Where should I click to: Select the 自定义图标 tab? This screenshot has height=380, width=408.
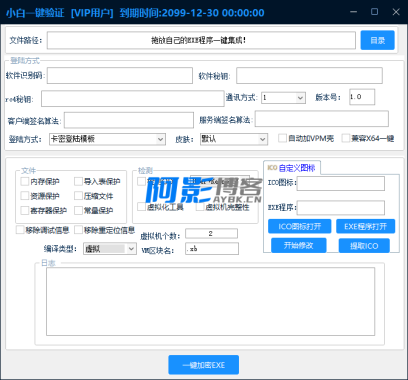point(292,168)
